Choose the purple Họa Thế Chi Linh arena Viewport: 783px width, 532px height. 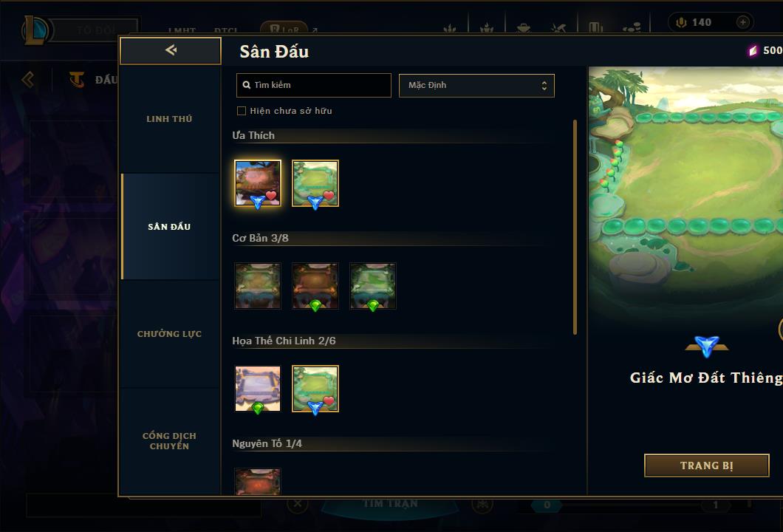click(x=258, y=389)
